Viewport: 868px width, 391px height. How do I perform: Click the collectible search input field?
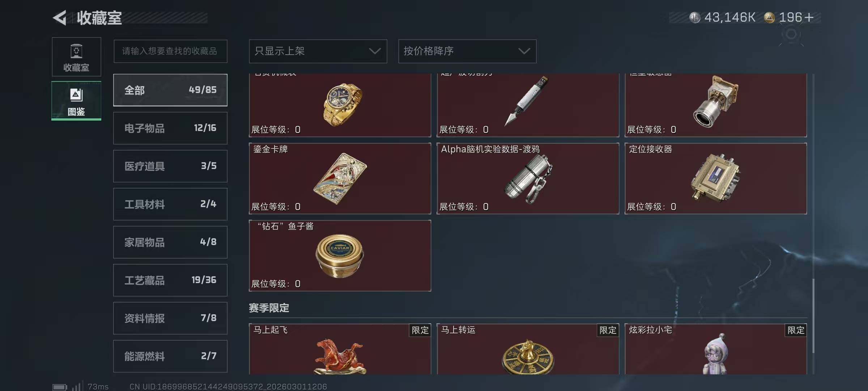coord(170,51)
